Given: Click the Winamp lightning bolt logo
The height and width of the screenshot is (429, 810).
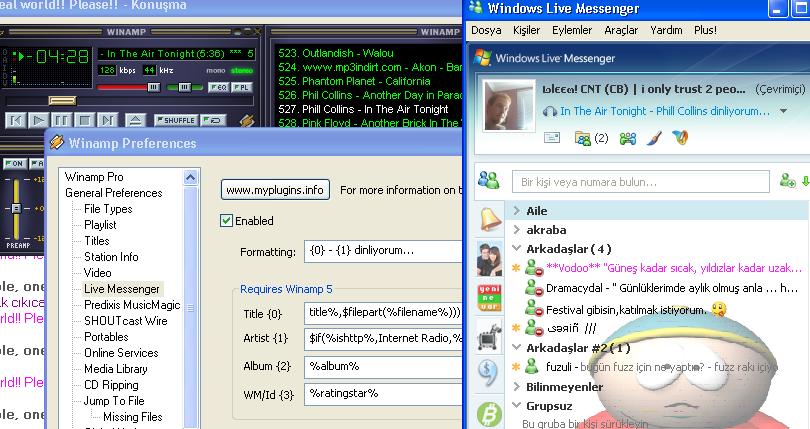Looking at the screenshot, I should 247,120.
